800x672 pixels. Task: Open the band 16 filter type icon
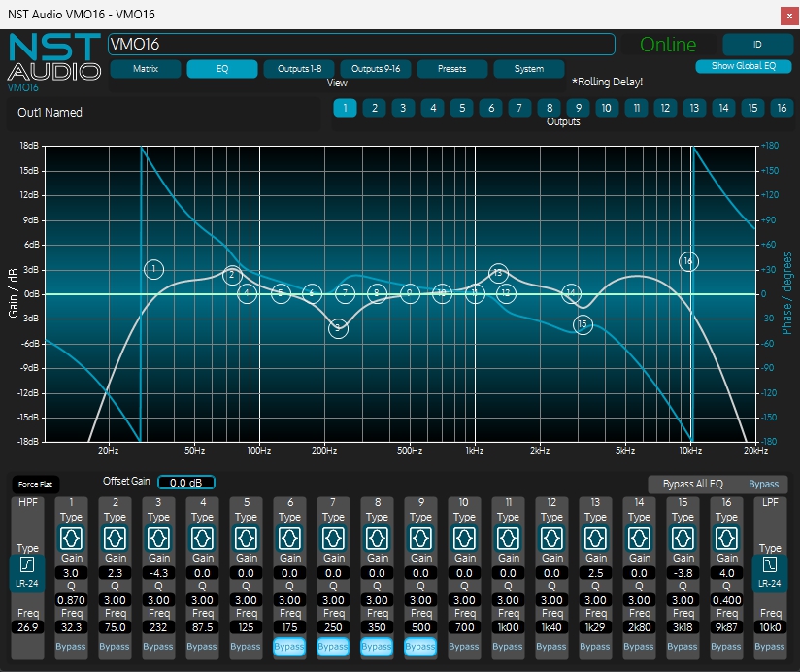coord(726,538)
